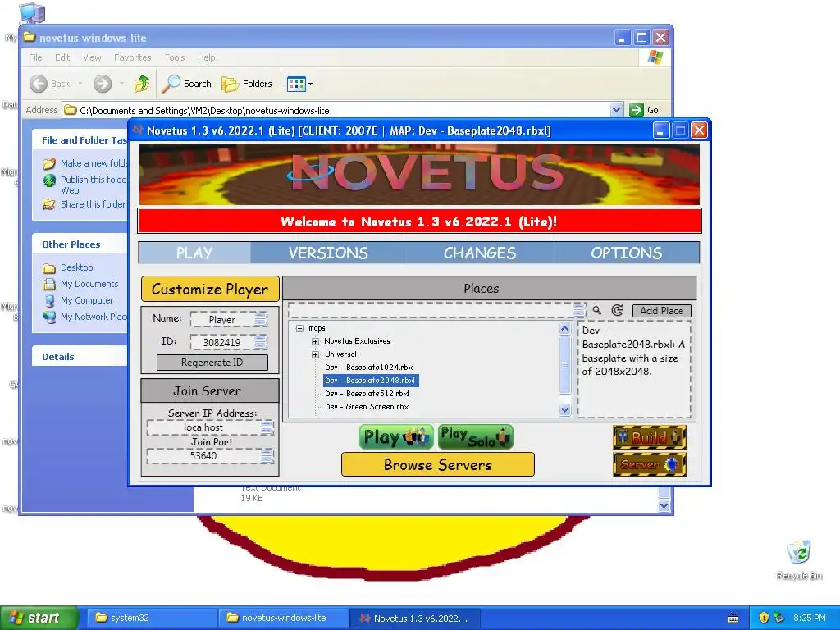Screen dimensions: 840x630
Task: Open the File menu in Explorer
Action: click(x=35, y=57)
